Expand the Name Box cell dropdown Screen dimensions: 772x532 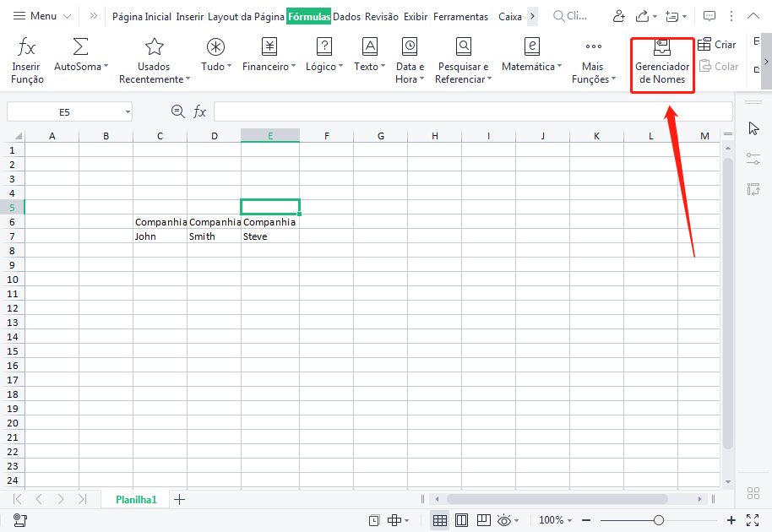tap(128, 111)
